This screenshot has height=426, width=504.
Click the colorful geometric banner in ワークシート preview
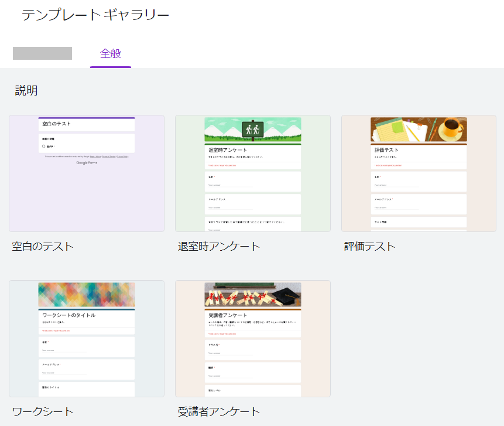click(86, 294)
